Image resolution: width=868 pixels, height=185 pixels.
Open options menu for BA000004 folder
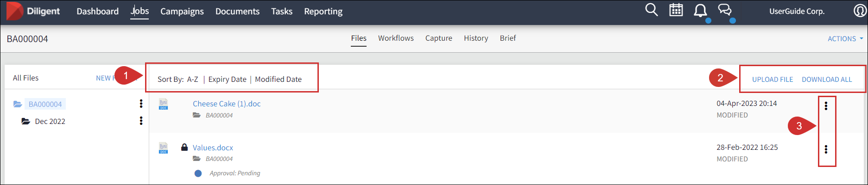(141, 104)
